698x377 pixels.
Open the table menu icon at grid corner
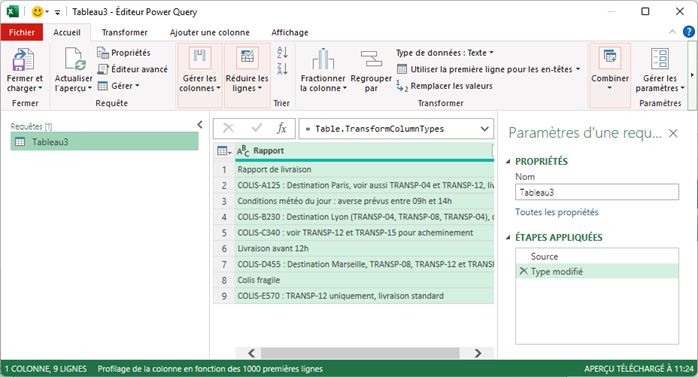[224, 151]
